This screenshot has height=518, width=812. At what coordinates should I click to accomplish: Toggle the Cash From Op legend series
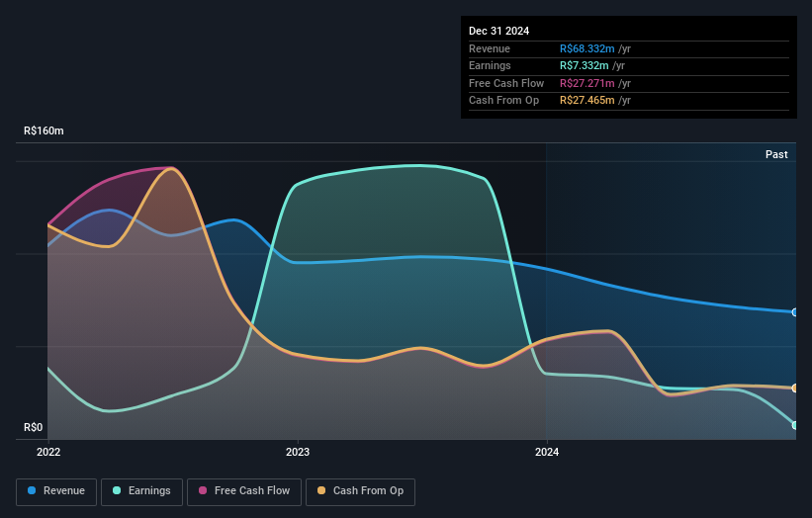[360, 491]
